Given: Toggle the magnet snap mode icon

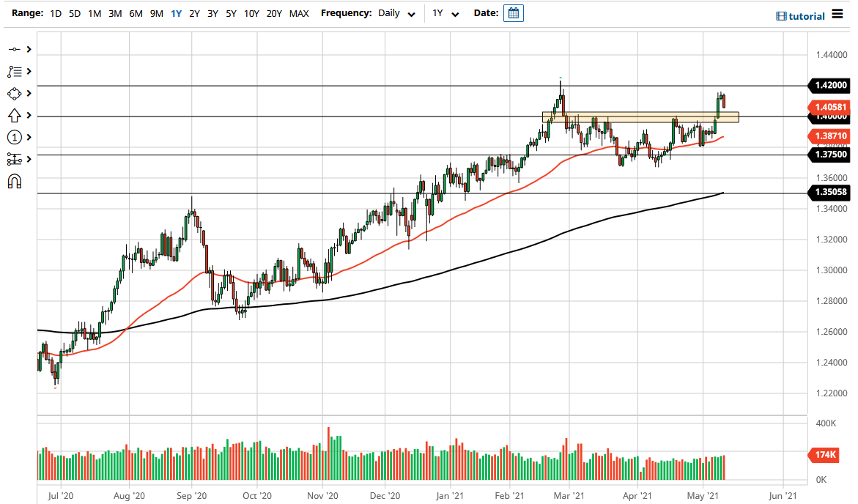Looking at the screenshot, I should click(14, 181).
